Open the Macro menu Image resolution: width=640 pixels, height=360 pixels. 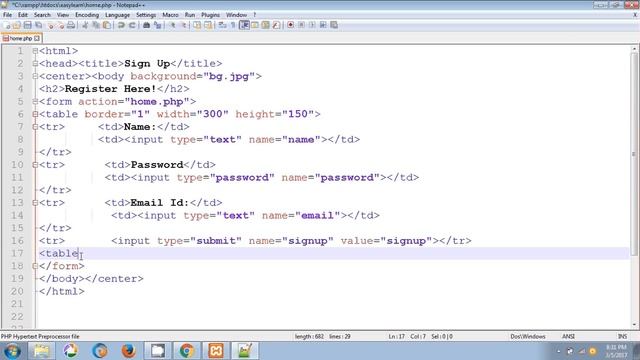(x=170, y=15)
